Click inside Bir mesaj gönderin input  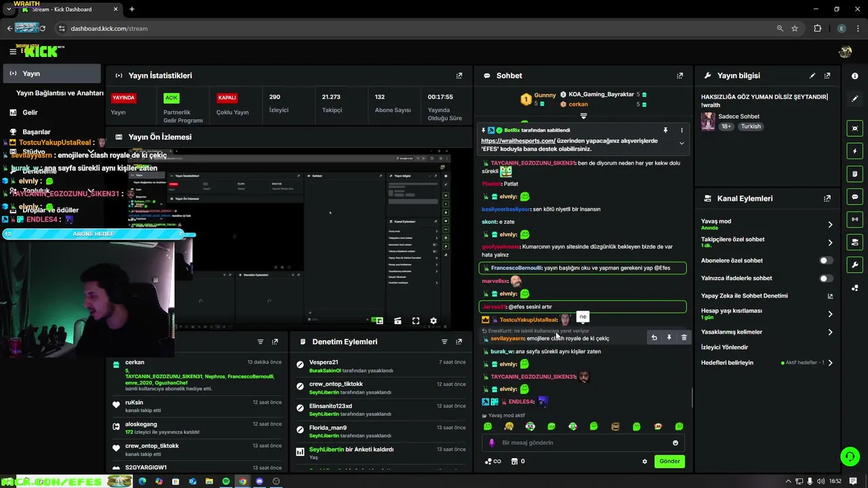[x=583, y=443]
